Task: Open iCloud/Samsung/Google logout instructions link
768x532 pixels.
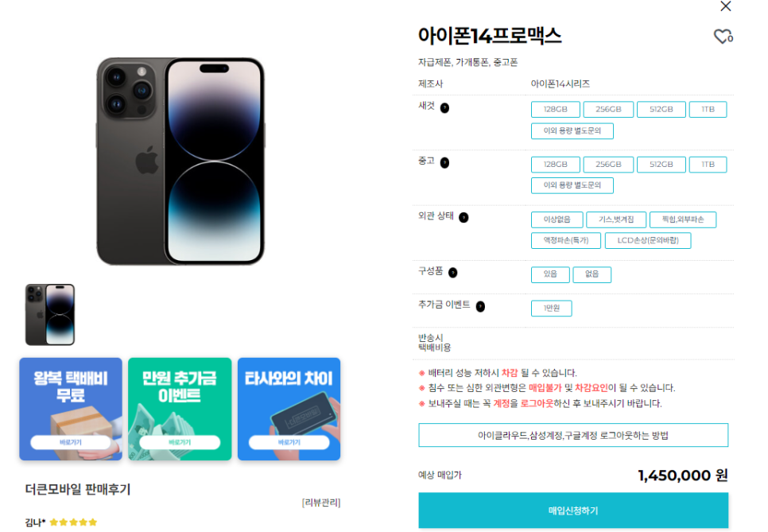Action: point(573,435)
